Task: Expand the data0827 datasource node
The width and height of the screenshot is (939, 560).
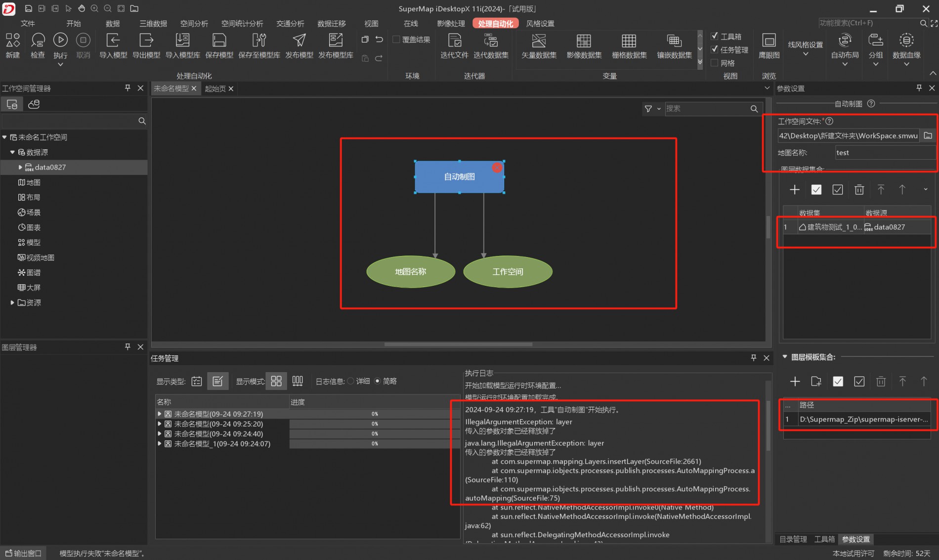Action: [x=20, y=168]
